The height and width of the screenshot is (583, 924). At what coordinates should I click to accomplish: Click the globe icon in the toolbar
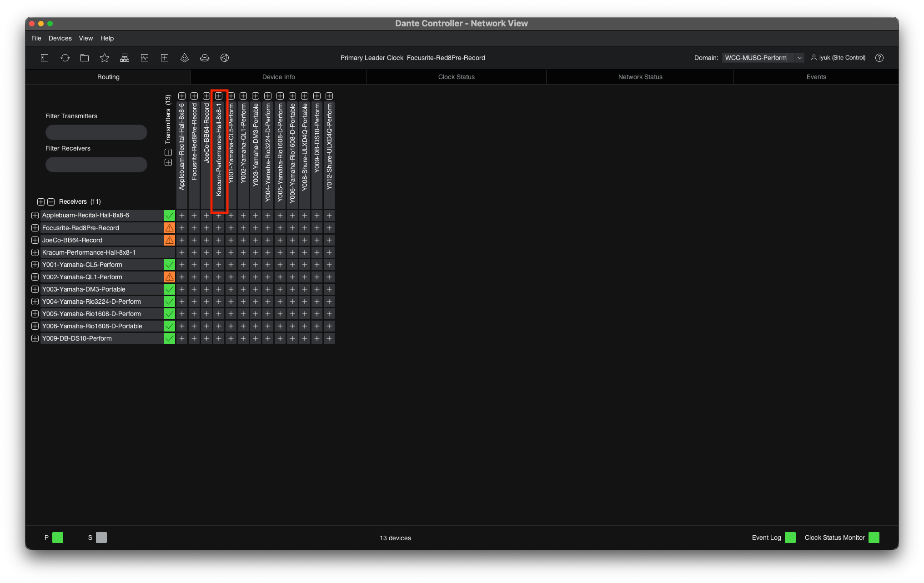click(225, 58)
